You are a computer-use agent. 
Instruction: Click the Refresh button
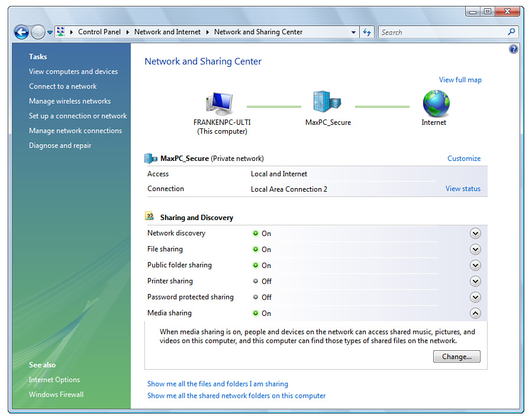pos(367,32)
